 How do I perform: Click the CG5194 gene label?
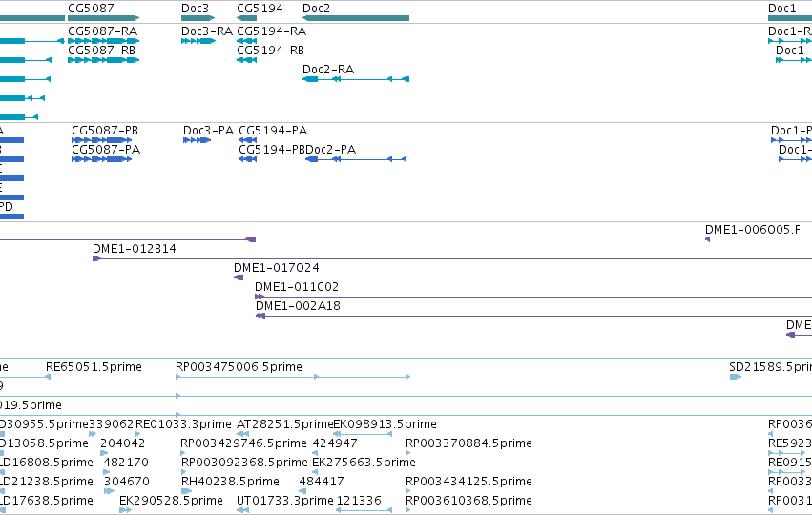pyautogui.click(x=260, y=9)
